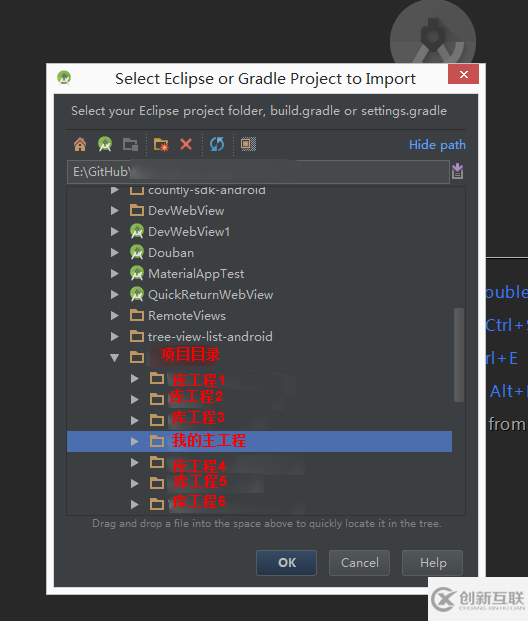Select the 库工程5 row

coord(259,483)
